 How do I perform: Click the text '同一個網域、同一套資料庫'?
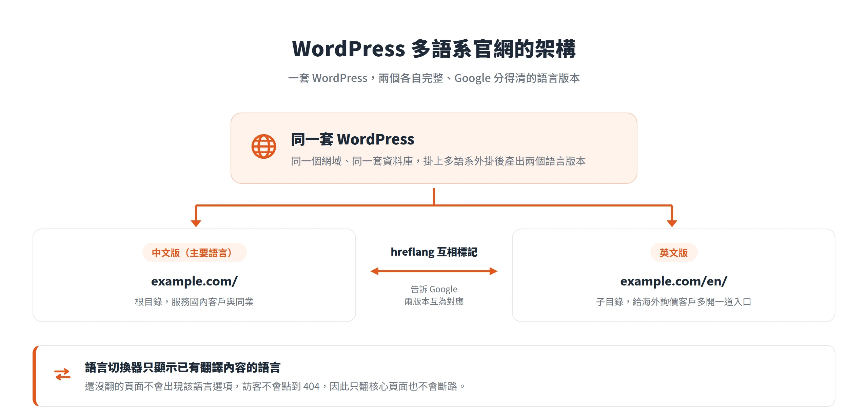[x=352, y=161]
